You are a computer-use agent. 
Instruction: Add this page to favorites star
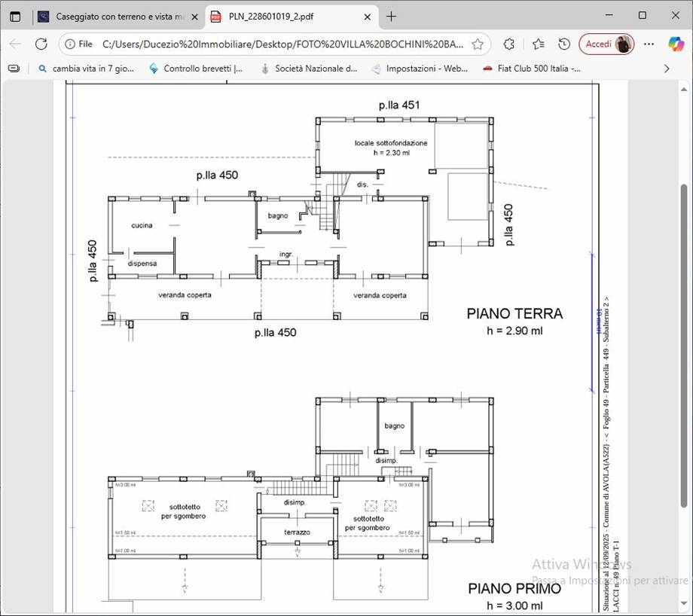tap(477, 44)
